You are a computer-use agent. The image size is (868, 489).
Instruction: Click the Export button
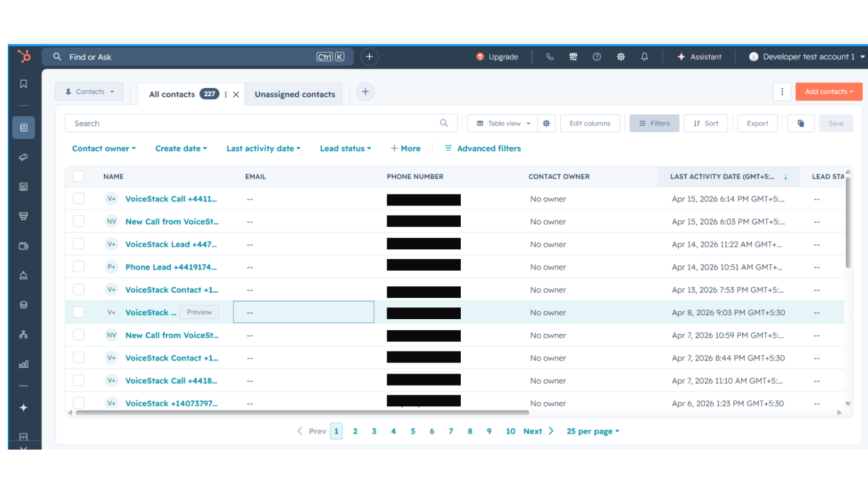click(758, 123)
